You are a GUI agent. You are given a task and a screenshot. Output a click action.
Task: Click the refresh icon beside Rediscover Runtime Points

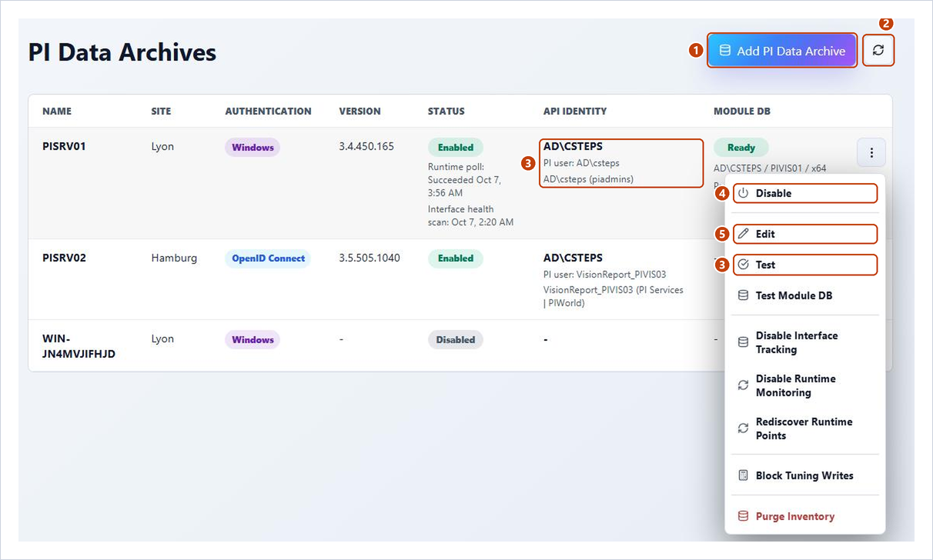[x=743, y=428]
